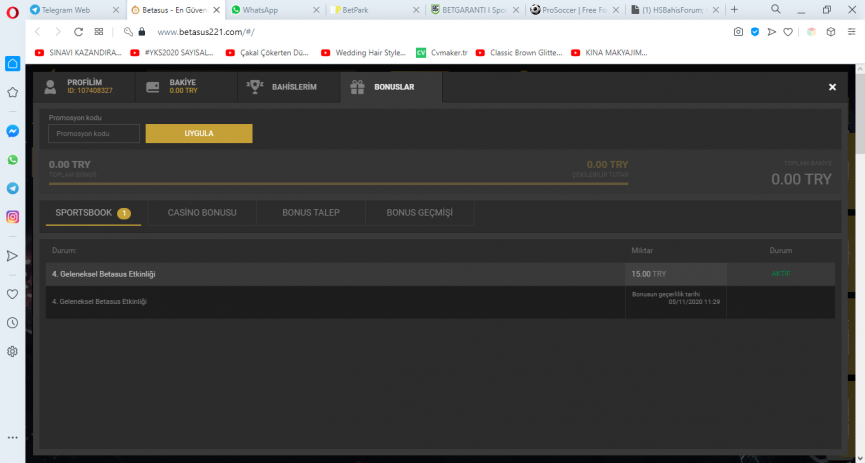Click the cube extensions icon in toolbar
Screen dimensions: 865x463
coord(831,32)
